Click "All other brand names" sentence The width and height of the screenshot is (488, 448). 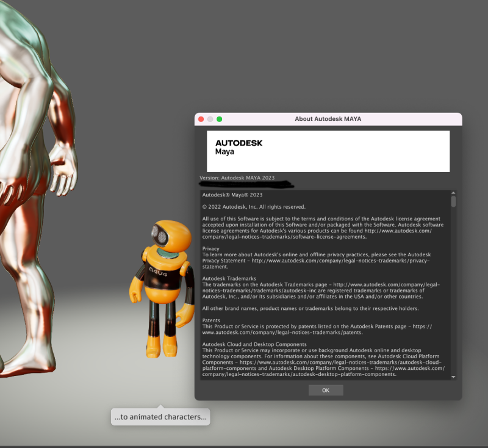point(310,308)
